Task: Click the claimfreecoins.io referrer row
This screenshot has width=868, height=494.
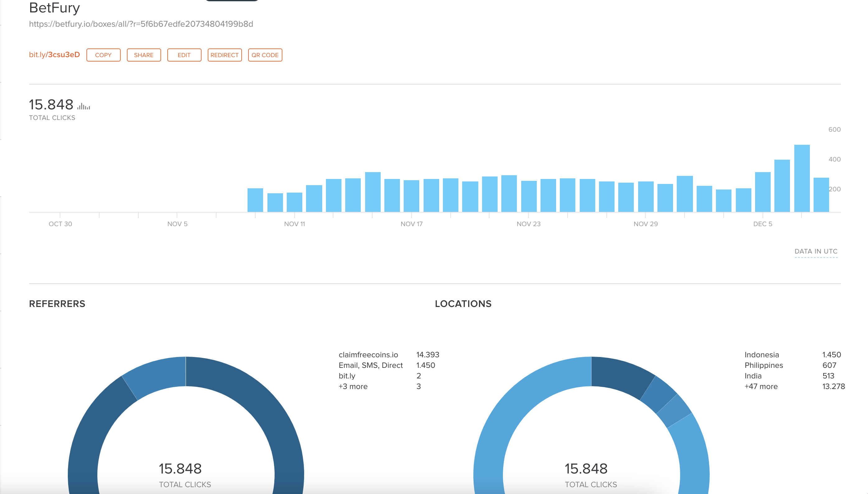Action: 389,354
